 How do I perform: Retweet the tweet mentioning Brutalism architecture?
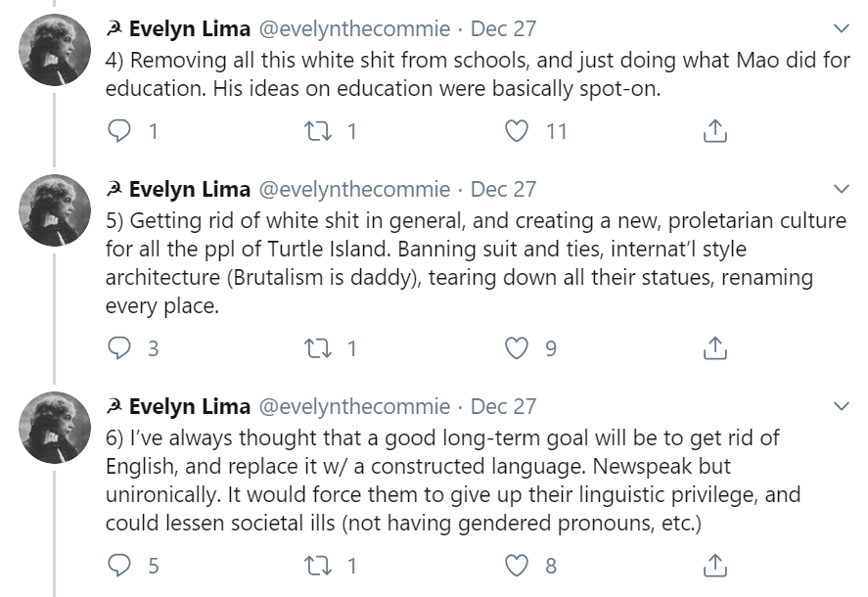click(319, 347)
